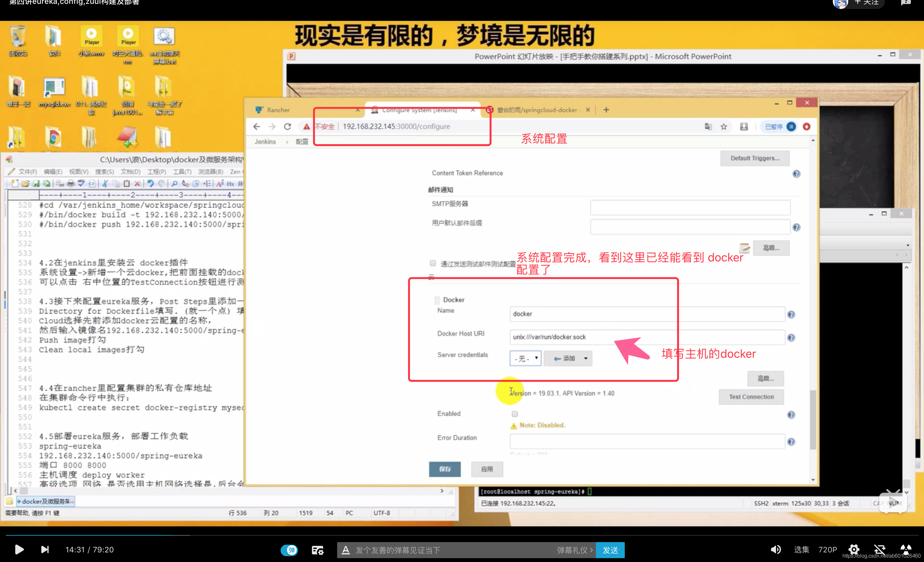Viewport: 924px width, 562px height.
Task: Click the volume speaker icon in player
Action: pos(776,549)
